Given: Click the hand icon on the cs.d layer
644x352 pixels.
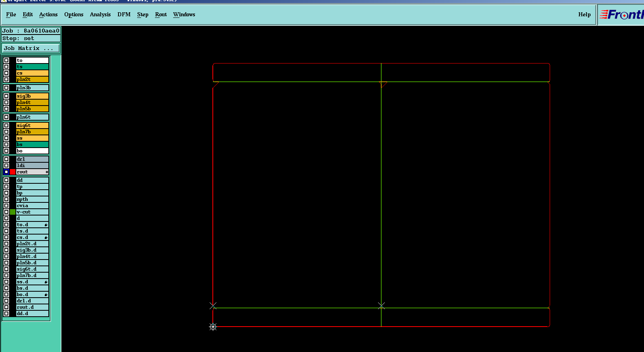Looking at the screenshot, I should (x=46, y=238).
